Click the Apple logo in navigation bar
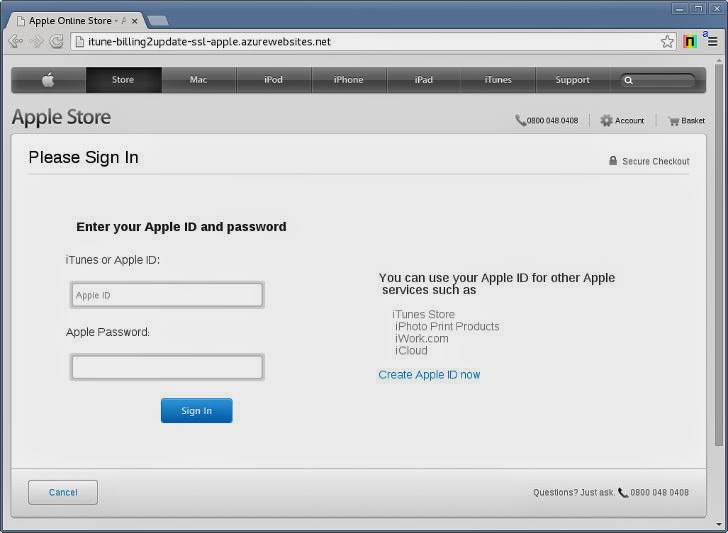 [x=48, y=80]
